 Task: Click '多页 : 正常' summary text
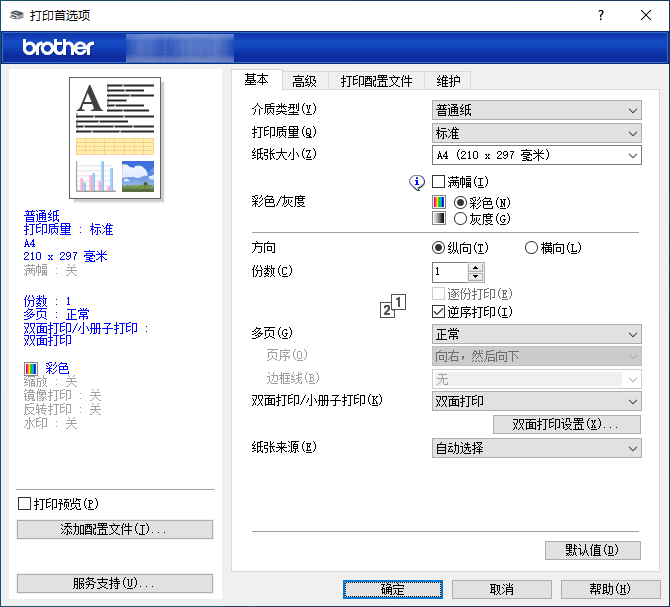coord(56,314)
